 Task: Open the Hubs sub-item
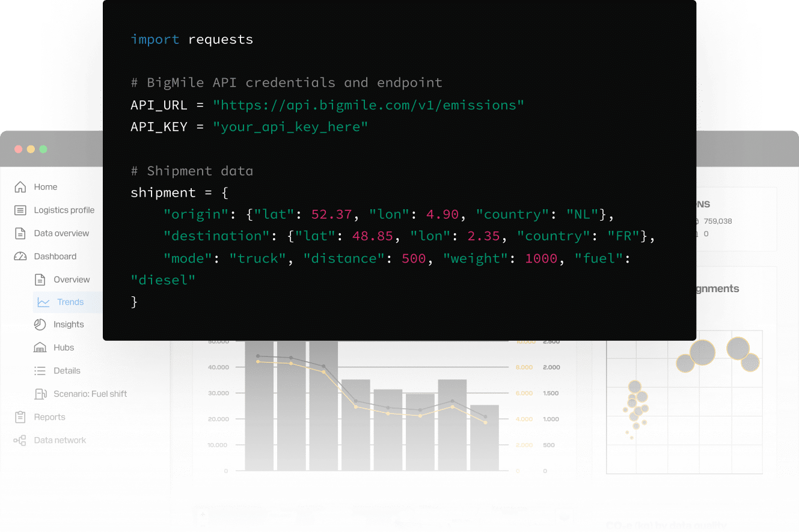(64, 347)
